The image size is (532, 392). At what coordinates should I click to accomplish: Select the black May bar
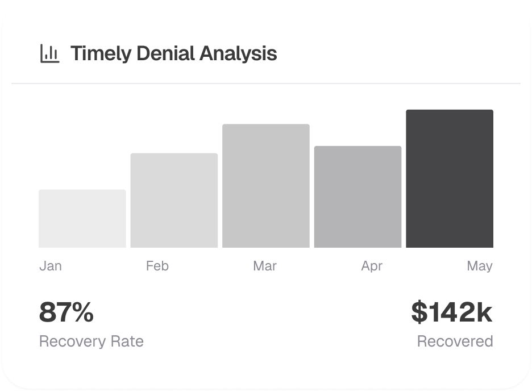[450, 179]
